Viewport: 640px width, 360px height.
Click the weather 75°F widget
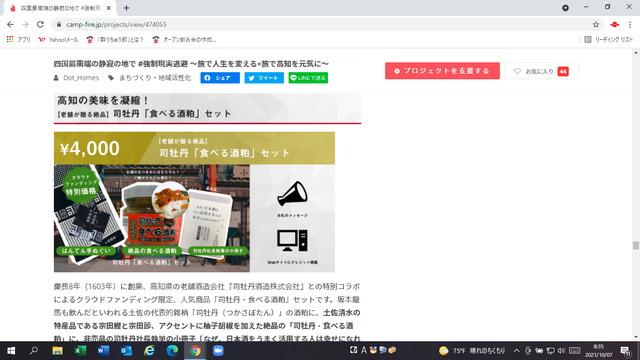coord(471,351)
